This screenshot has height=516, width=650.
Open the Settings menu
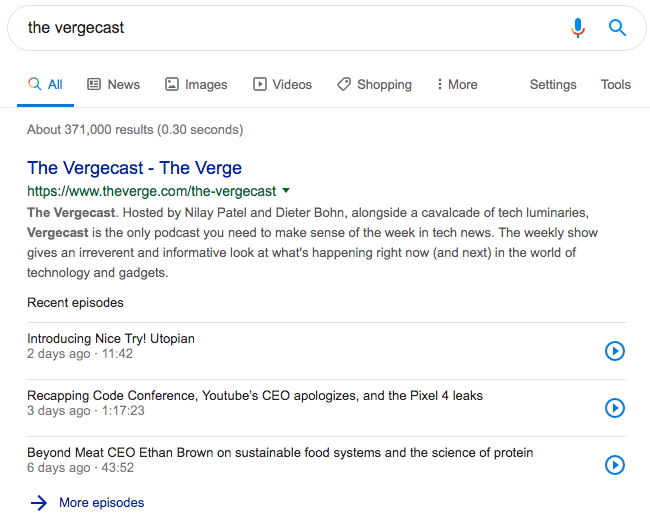[553, 85]
